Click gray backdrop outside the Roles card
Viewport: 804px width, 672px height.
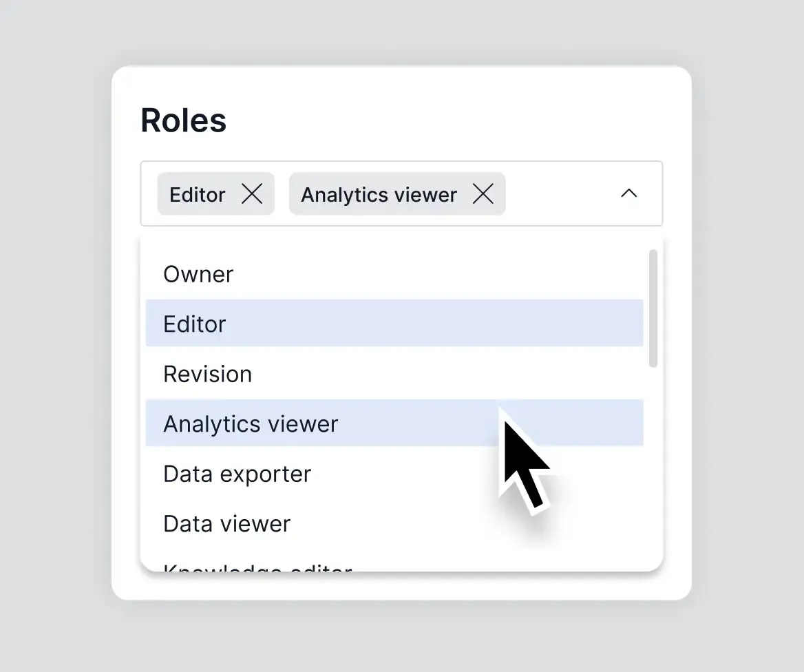pos(55,344)
